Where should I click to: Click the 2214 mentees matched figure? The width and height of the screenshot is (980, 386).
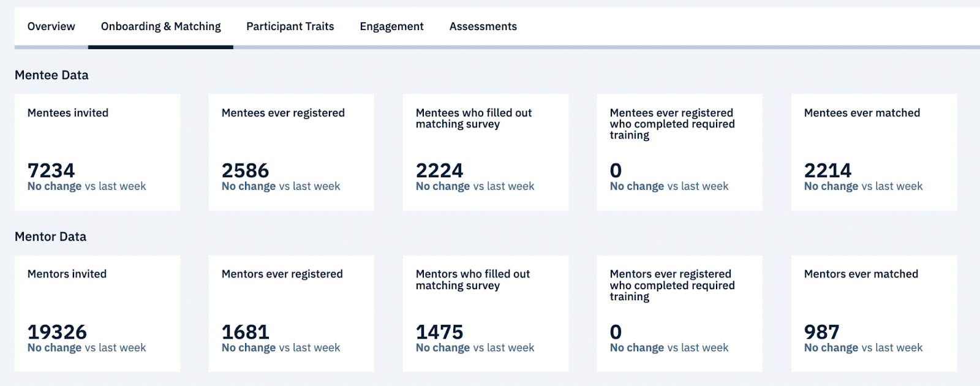coord(827,170)
